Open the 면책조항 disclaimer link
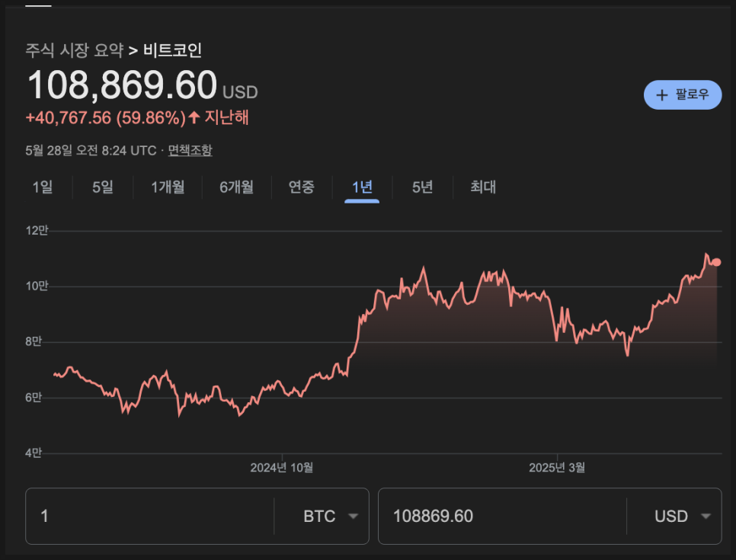 click(x=190, y=150)
